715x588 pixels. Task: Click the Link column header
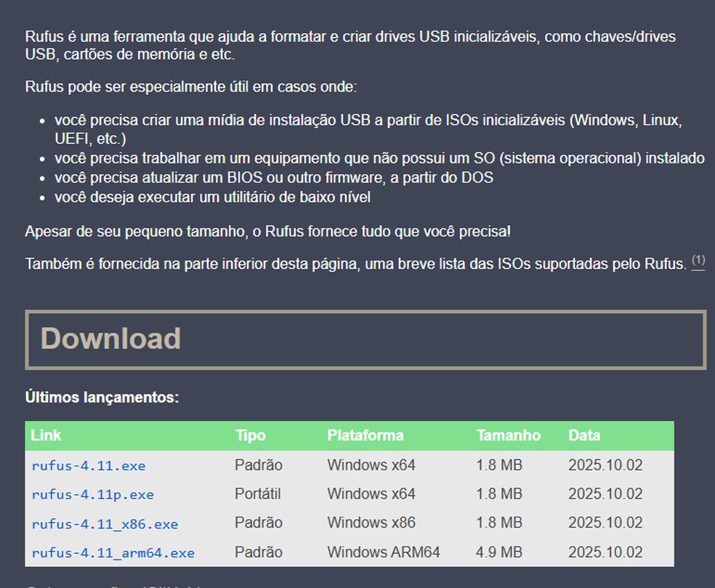pos(46,435)
